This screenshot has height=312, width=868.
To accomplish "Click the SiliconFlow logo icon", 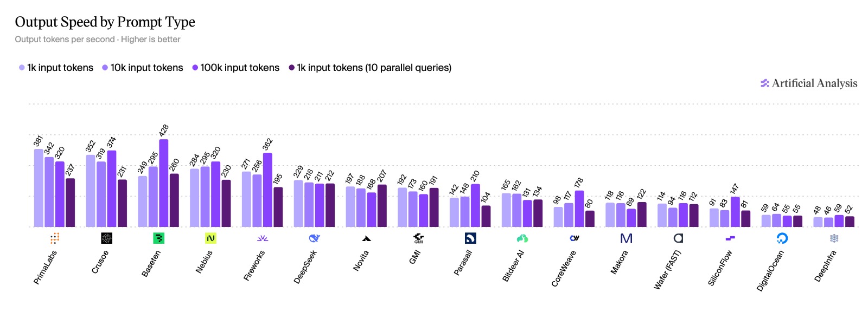I will 730,238.
